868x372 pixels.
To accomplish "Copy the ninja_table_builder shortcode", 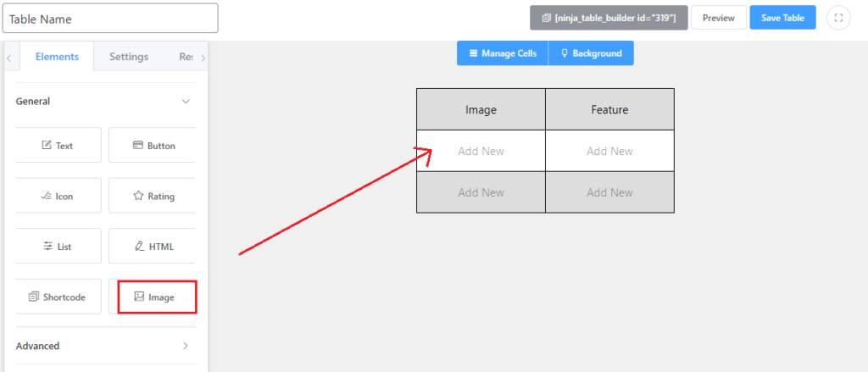I will coord(609,18).
